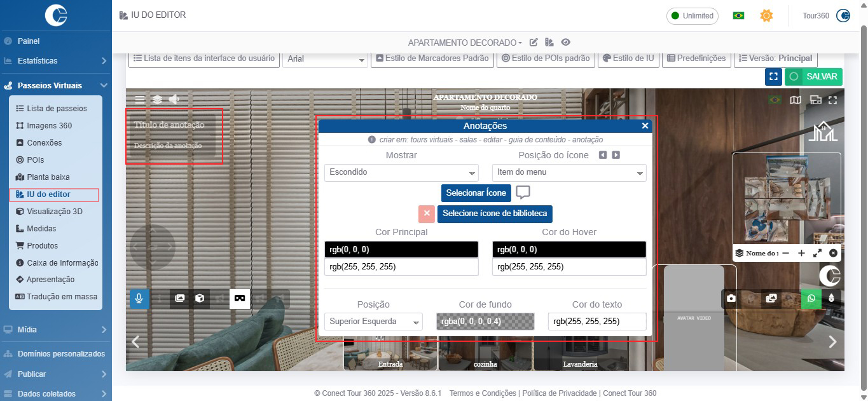
Task: Select Visualização 3D from sidebar menu
Action: pyautogui.click(x=55, y=212)
